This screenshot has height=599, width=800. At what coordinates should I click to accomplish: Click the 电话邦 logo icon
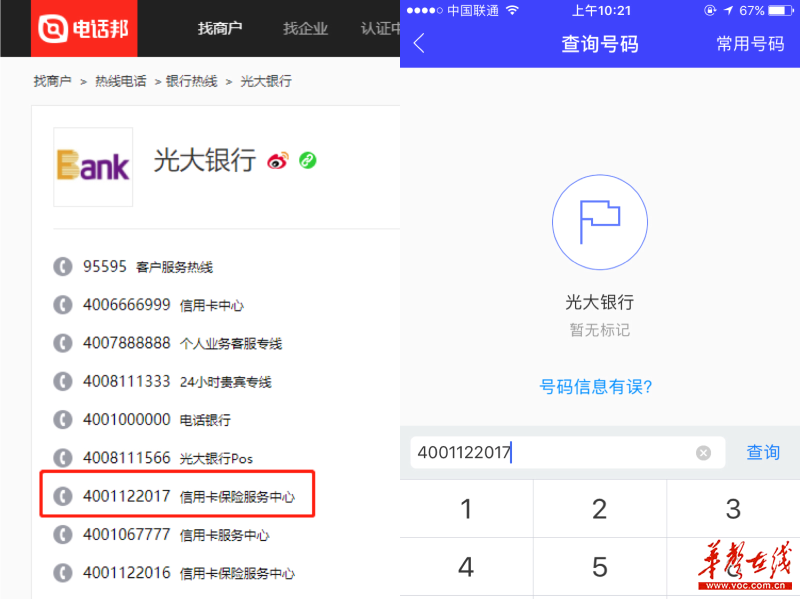(52, 28)
